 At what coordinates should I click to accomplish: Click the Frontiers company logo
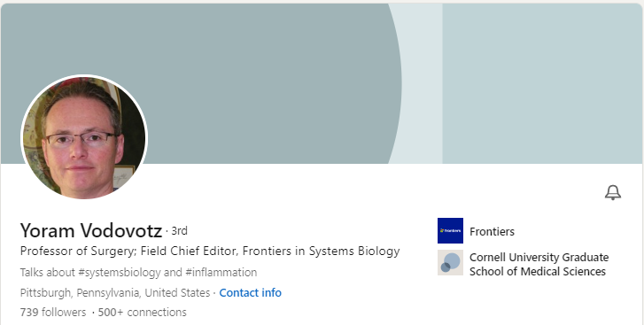450,230
